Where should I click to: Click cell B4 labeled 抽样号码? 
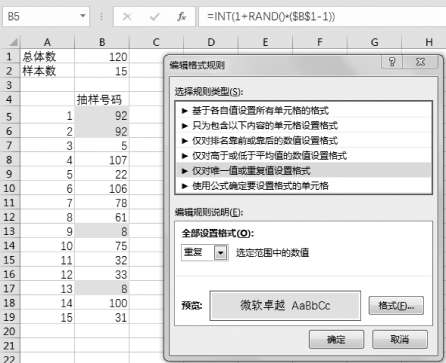pos(102,99)
